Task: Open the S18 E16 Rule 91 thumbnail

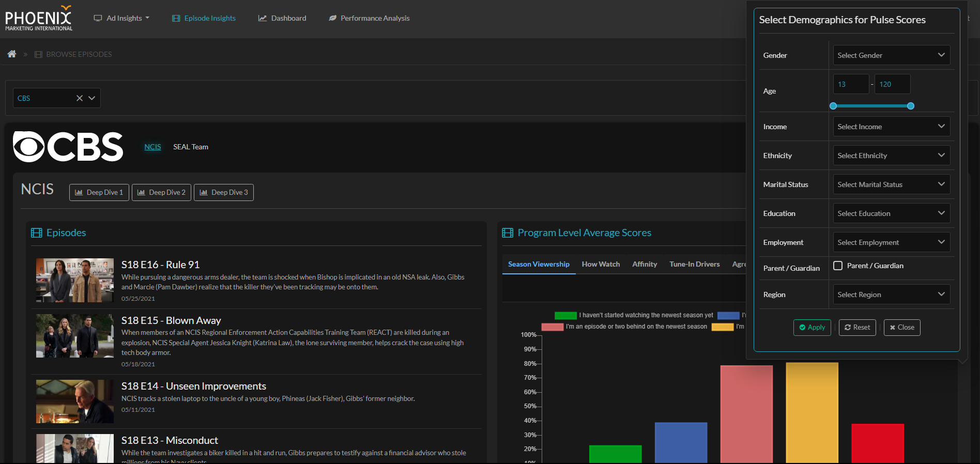Action: tap(75, 280)
